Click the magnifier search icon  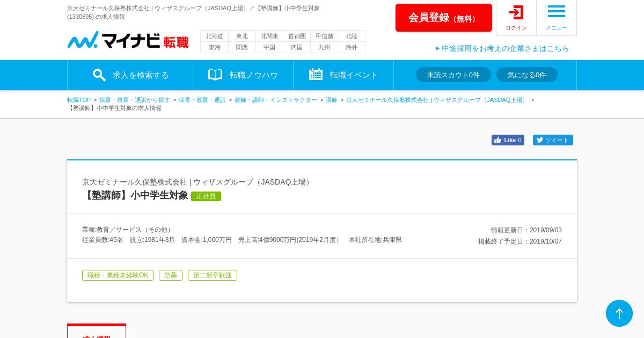(99, 75)
